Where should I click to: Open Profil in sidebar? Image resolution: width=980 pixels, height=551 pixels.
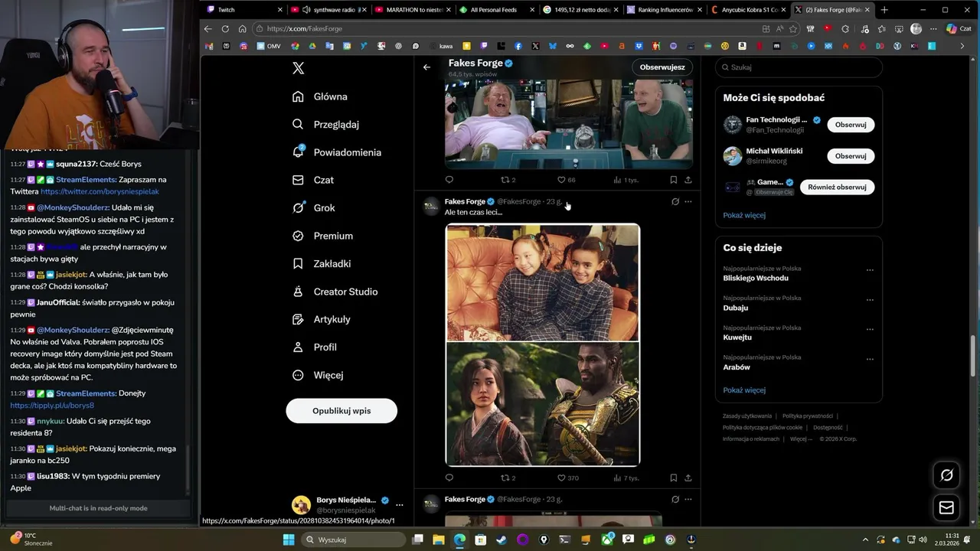[315, 347]
